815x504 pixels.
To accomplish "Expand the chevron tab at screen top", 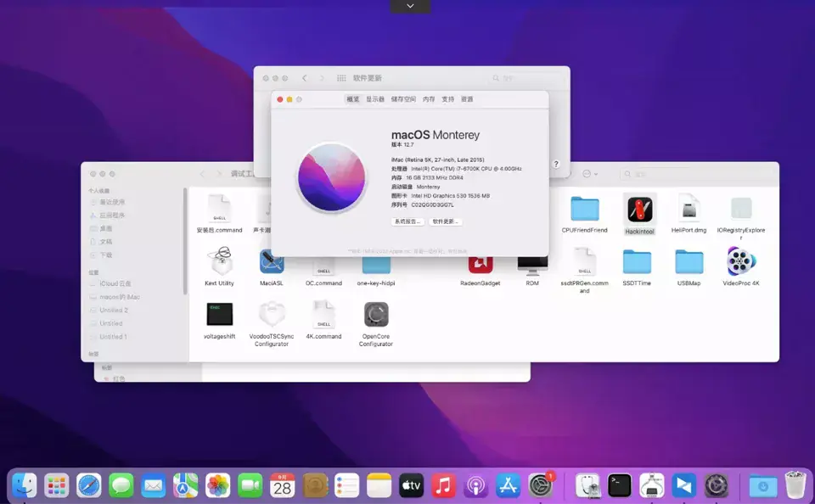I will click(x=410, y=6).
